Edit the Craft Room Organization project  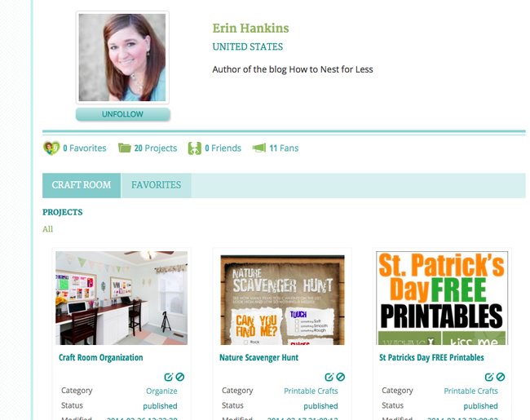point(168,377)
